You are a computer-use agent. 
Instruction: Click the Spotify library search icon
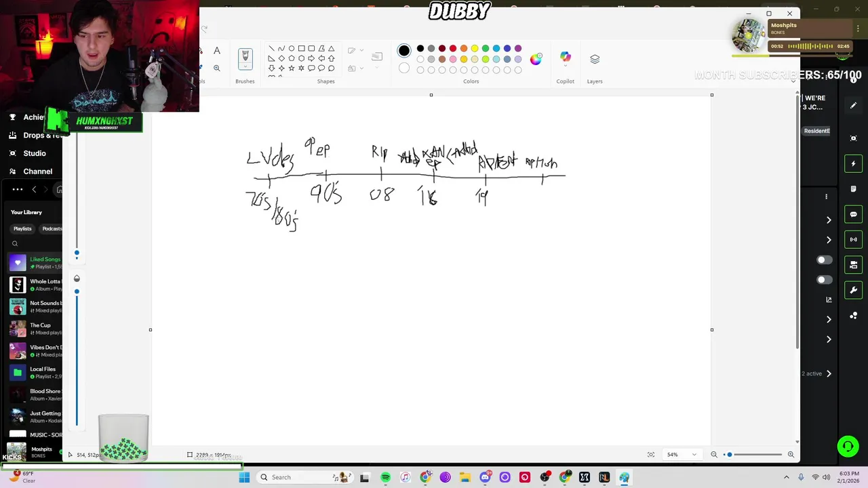(15, 244)
